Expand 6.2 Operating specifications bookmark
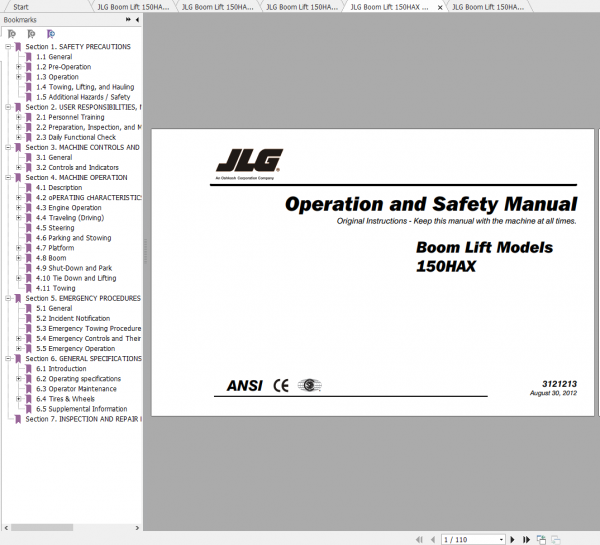Image resolution: width=600 pixels, height=545 pixels. pyautogui.click(x=18, y=379)
